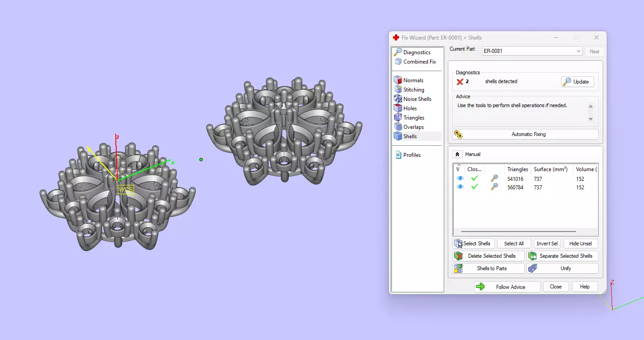The image size is (644, 340).
Task: Zoom to the 541016-triangle shell magnifier icon
Action: pos(494,179)
